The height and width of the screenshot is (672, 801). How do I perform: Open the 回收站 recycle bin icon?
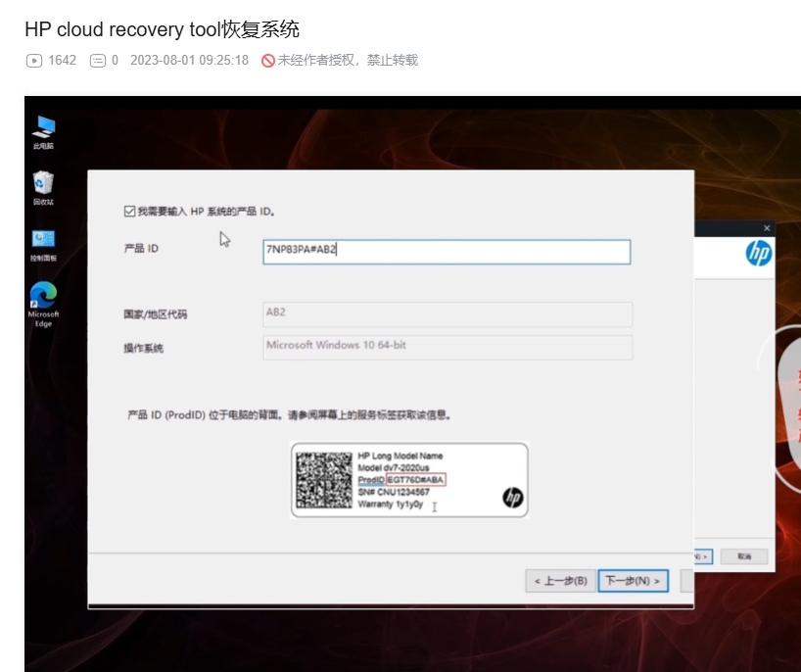[43, 188]
